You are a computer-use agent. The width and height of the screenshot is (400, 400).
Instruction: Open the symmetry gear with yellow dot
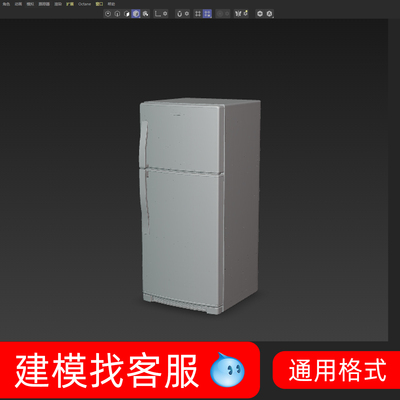(x=246, y=13)
